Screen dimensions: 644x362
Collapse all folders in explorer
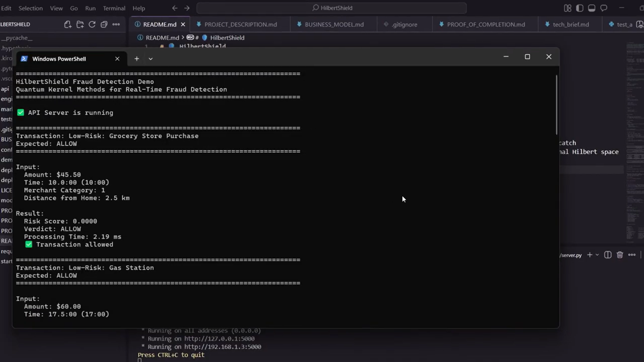[104, 24]
